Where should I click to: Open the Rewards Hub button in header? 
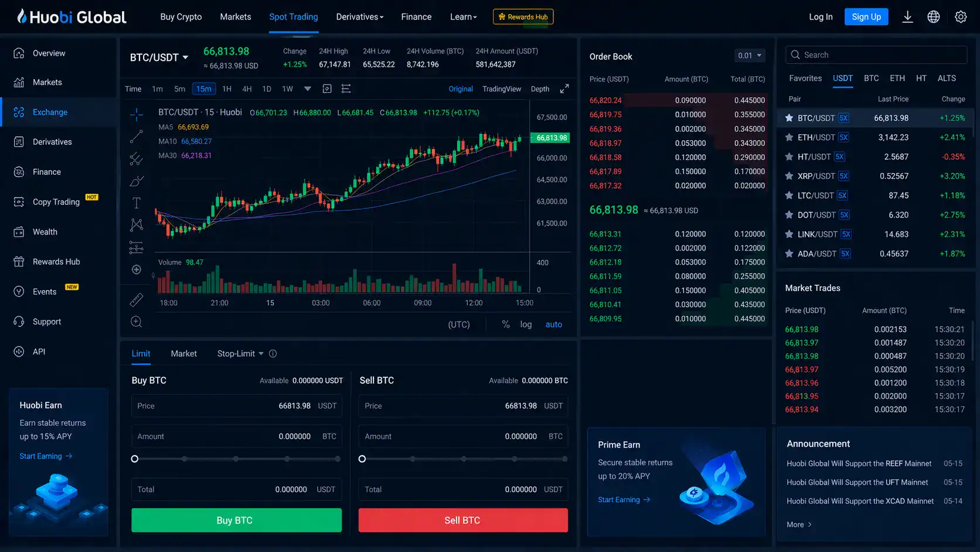tap(523, 16)
